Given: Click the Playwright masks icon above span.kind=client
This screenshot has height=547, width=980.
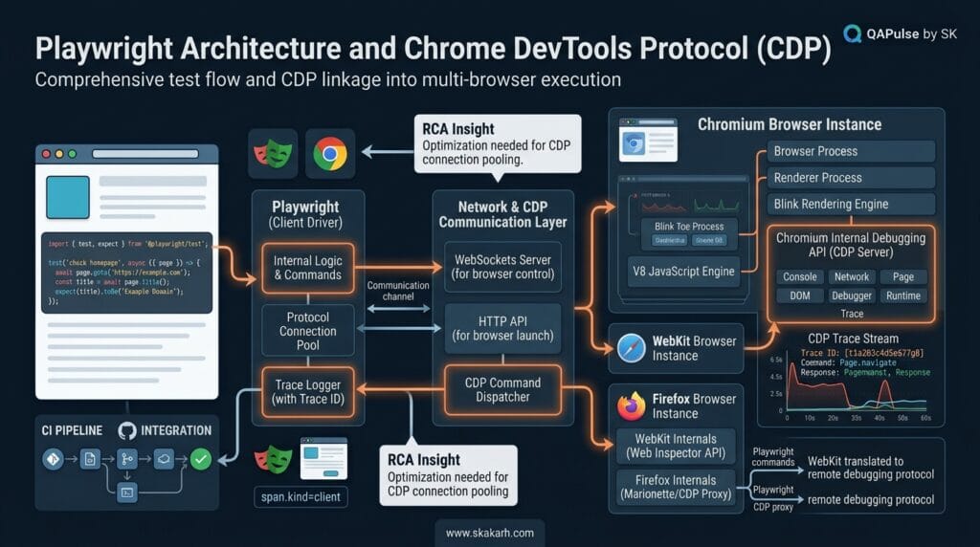Looking at the screenshot, I should [273, 459].
